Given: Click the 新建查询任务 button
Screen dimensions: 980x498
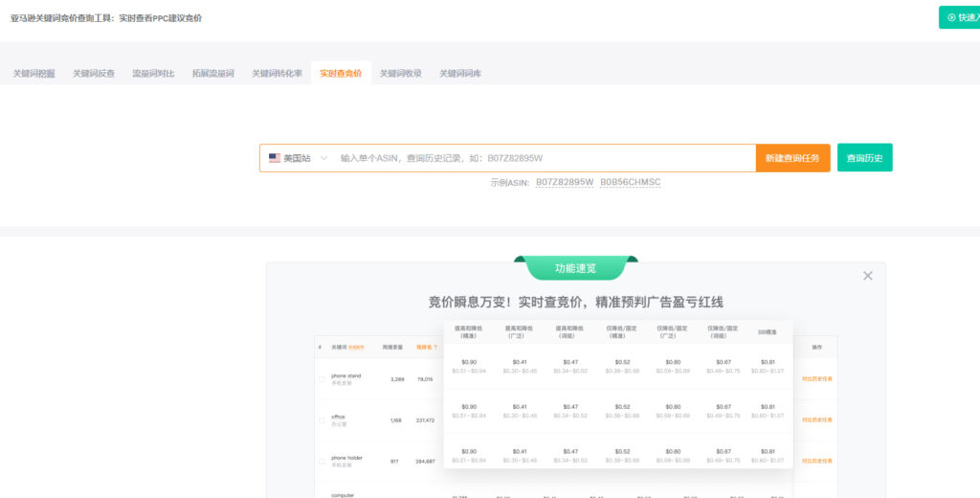Looking at the screenshot, I should (792, 158).
